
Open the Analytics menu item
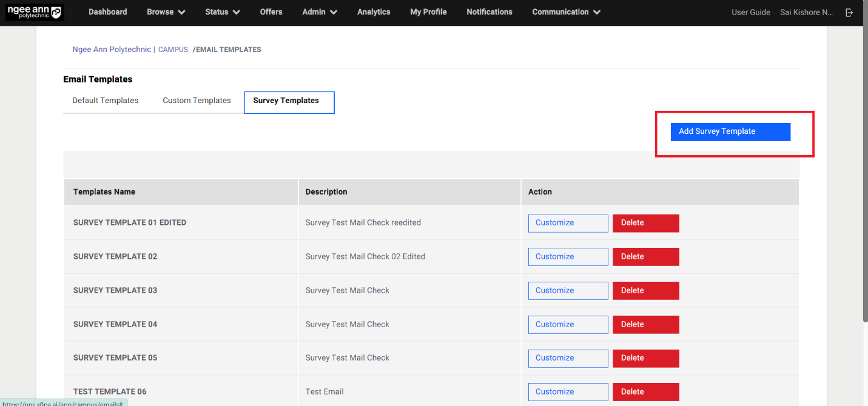(x=374, y=12)
